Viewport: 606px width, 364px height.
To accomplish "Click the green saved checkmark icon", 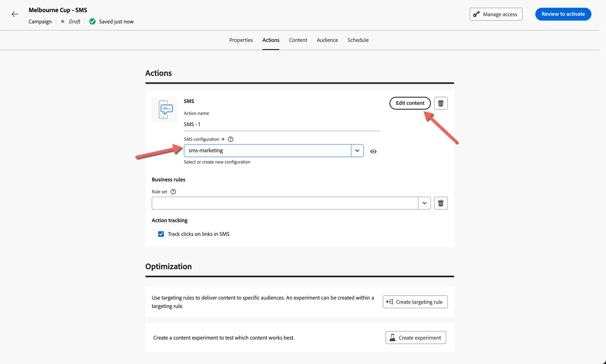I will 93,22.
